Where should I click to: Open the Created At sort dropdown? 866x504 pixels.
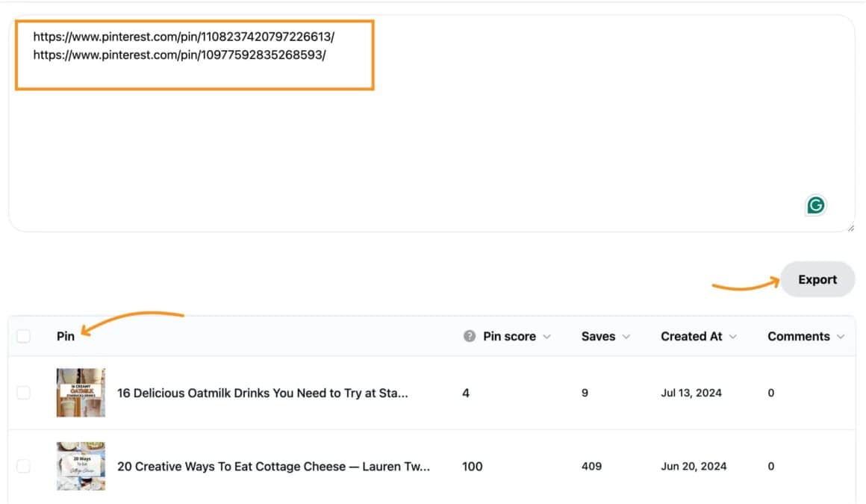[735, 336]
